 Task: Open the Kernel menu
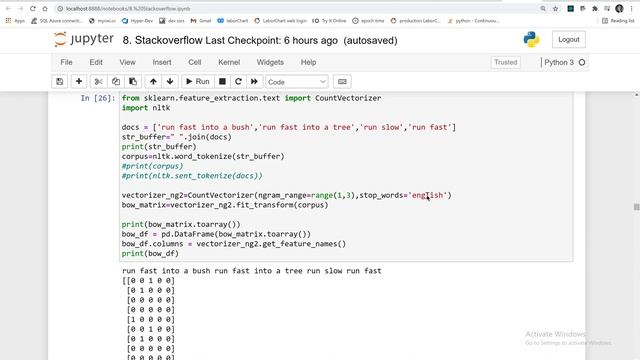click(229, 62)
